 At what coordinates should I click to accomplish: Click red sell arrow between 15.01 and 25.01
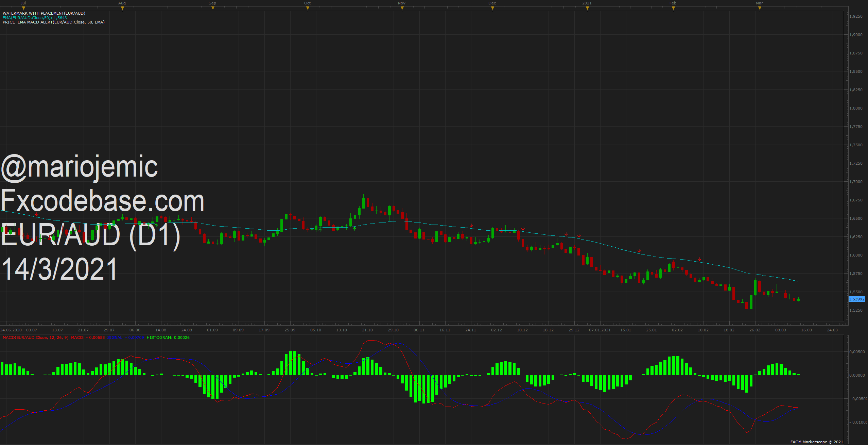pos(639,251)
